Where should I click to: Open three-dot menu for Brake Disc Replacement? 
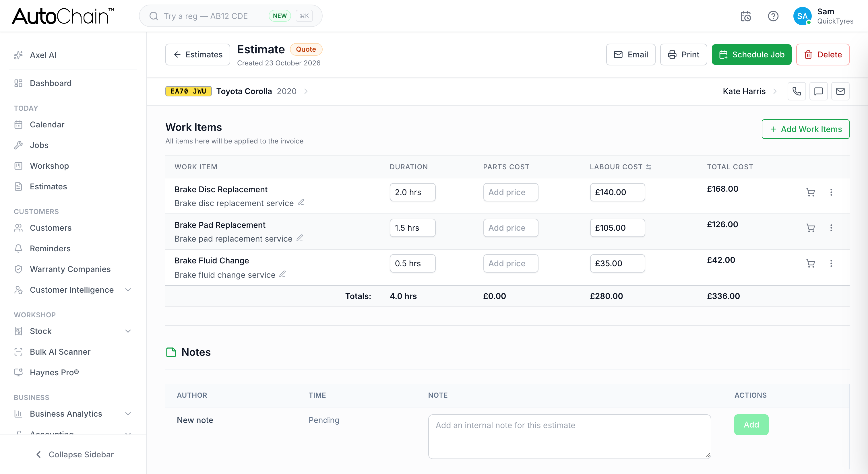point(831,192)
